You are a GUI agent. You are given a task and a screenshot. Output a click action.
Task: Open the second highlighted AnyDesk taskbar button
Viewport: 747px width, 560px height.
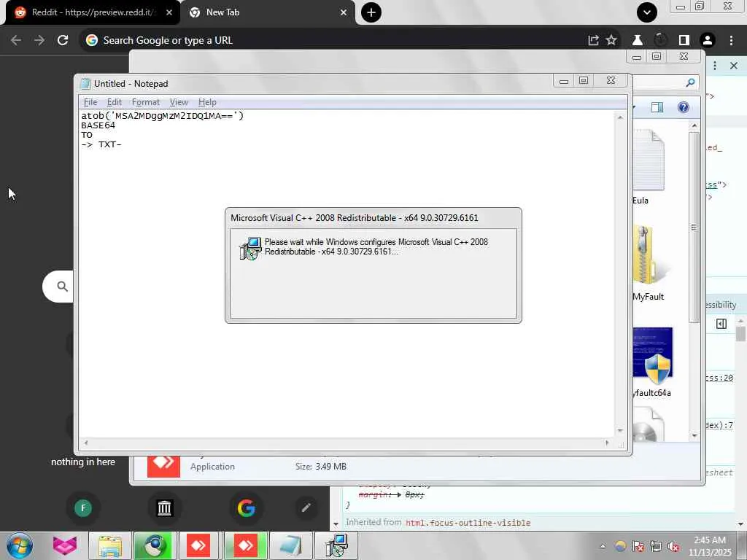245,545
